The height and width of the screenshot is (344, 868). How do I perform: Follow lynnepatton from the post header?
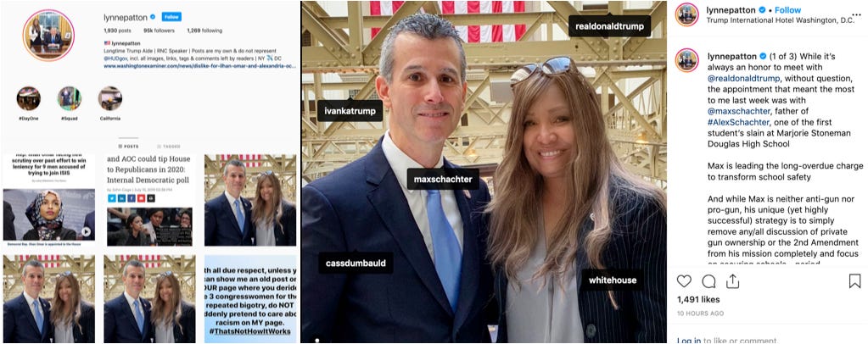[787, 10]
